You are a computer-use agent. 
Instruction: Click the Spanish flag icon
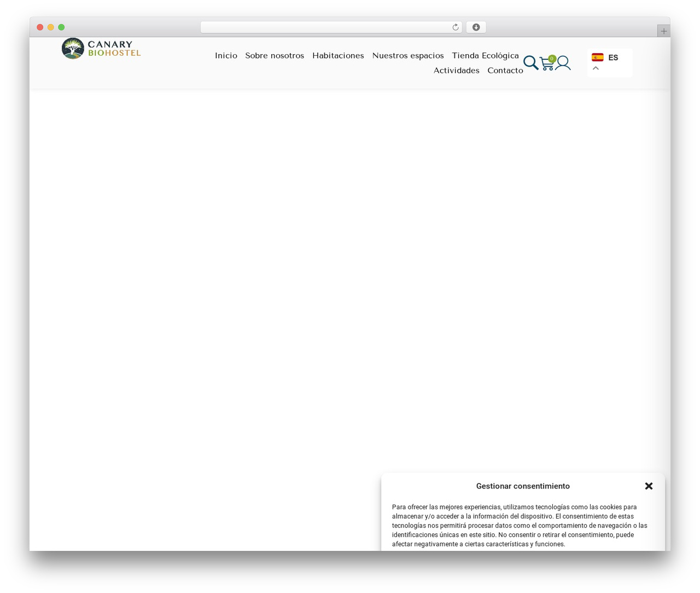pyautogui.click(x=598, y=57)
